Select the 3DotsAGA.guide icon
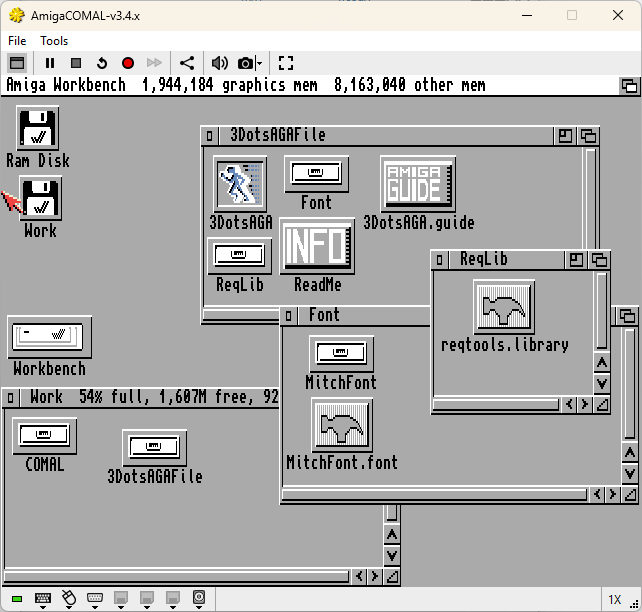 click(x=418, y=193)
